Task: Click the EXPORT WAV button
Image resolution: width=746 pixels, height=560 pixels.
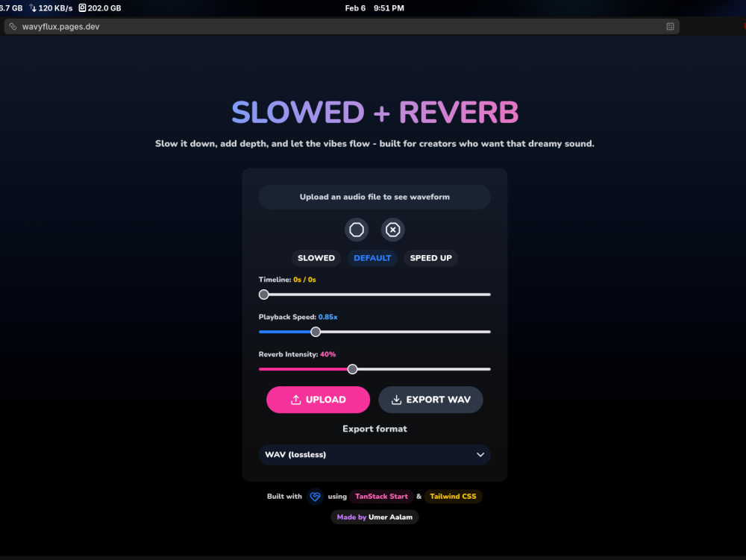Action: [430, 400]
